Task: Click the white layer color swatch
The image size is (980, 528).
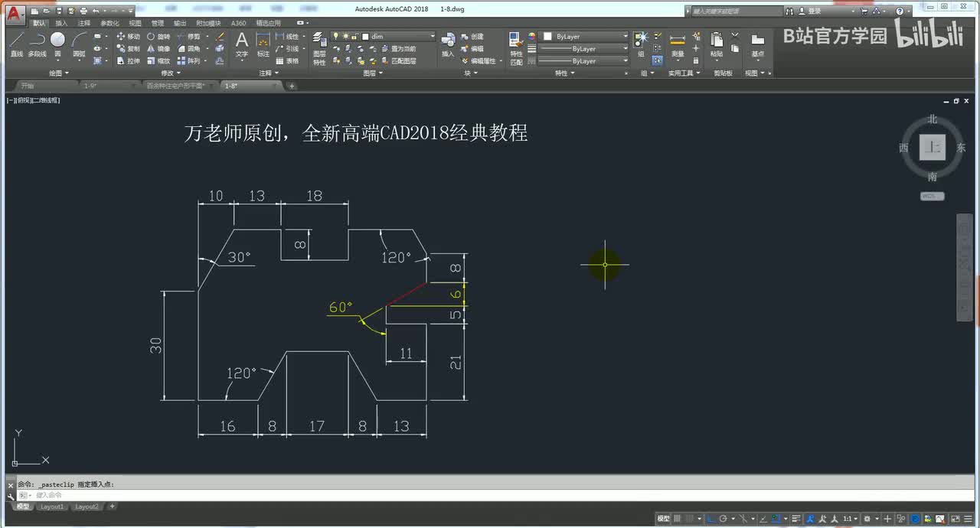Action: (365, 37)
